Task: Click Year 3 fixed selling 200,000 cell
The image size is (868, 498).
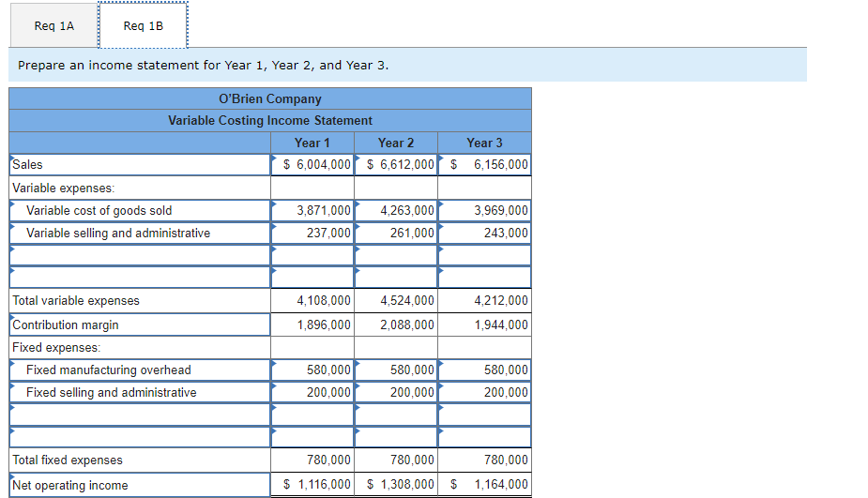Action: click(x=485, y=392)
